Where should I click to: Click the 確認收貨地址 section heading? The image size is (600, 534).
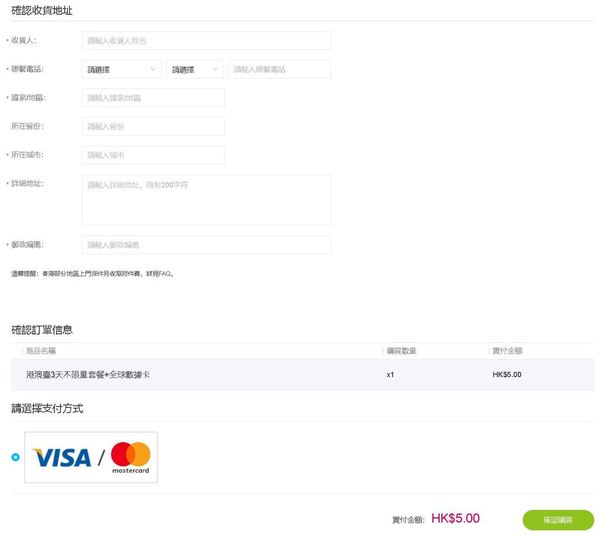(41, 10)
